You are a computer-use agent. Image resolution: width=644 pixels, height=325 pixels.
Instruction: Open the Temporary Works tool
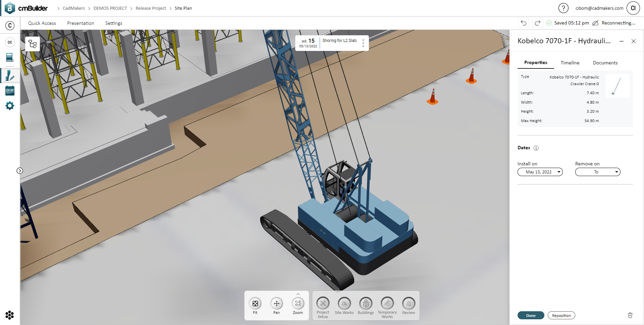pyautogui.click(x=387, y=304)
